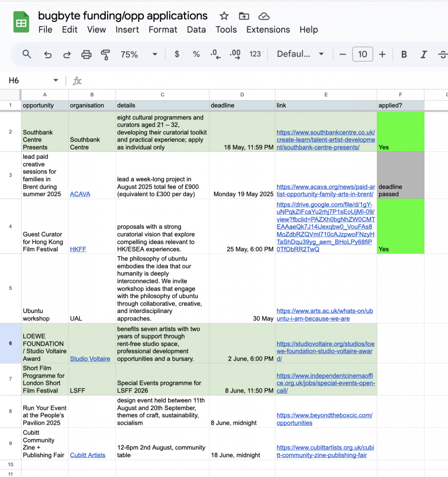Undo the last action
Screen dimensions: 448x477
point(48,55)
